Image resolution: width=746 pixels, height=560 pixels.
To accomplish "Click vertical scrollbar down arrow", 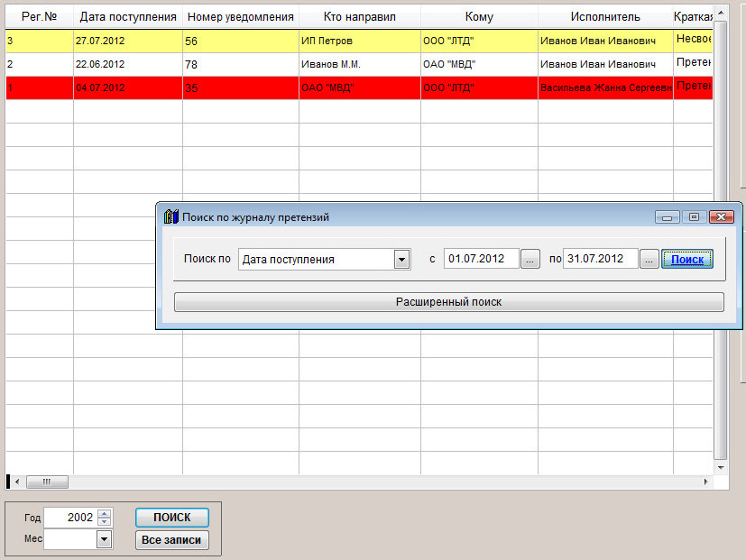I will [x=721, y=468].
